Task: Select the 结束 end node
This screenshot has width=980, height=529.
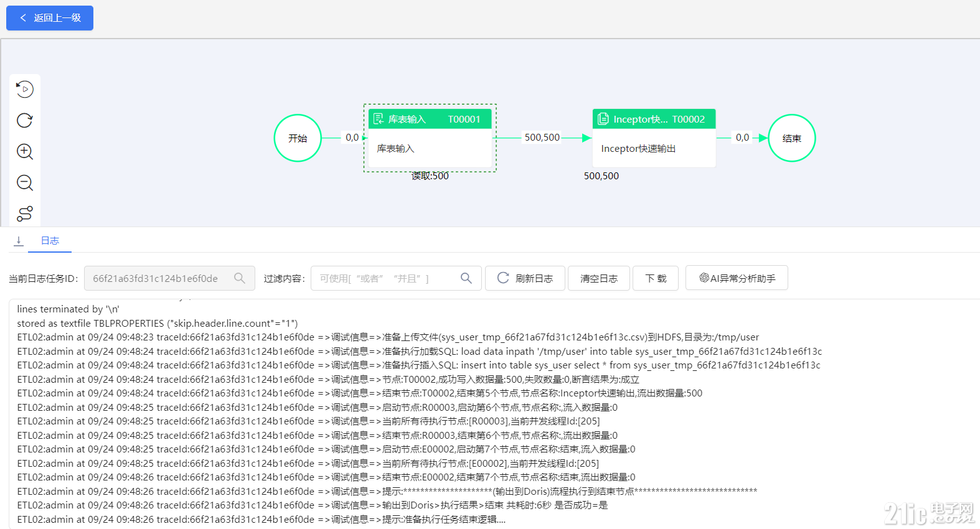Action: click(792, 138)
